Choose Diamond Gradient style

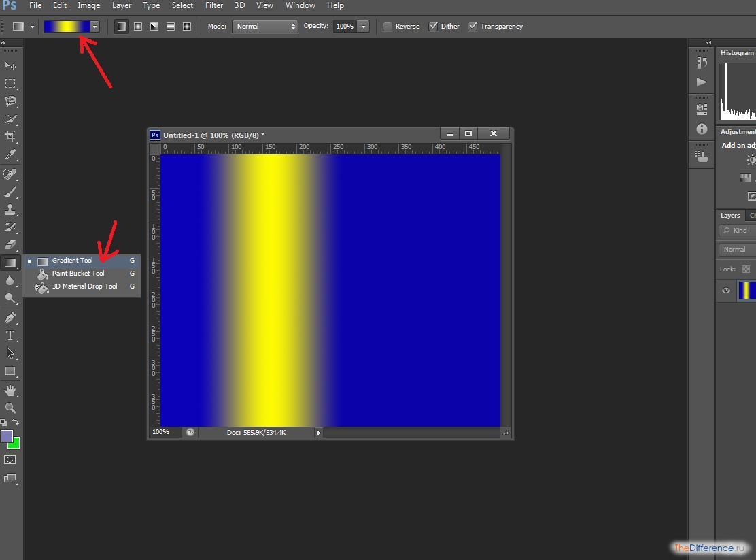click(x=187, y=27)
